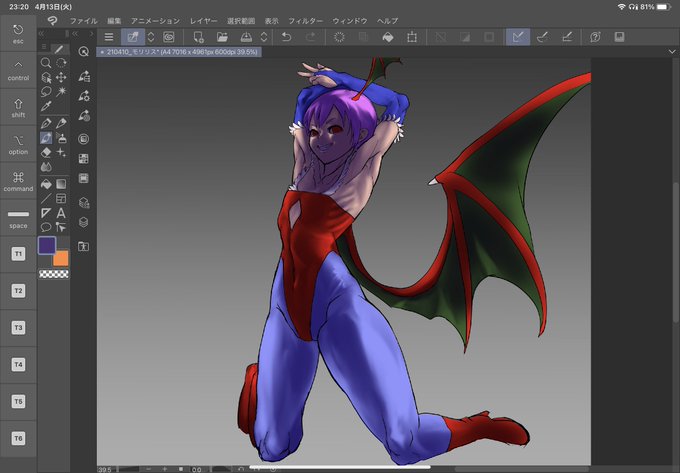Save the canvas with save icon
Screen dimensions: 680x473
coord(246,37)
